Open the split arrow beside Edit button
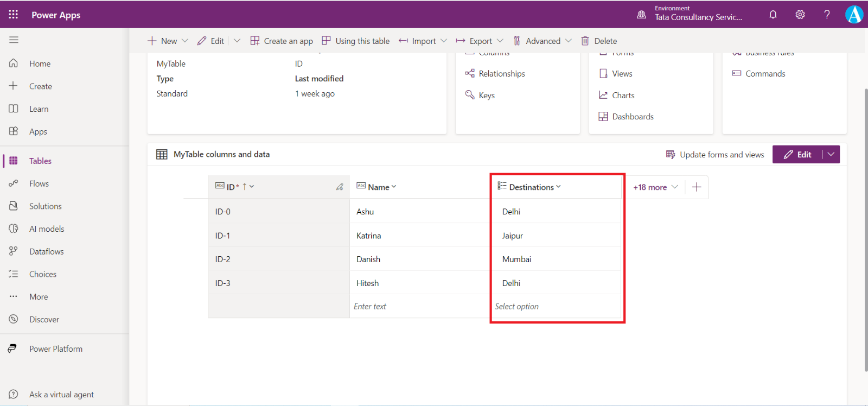Screen dimensions: 868x406 [x=831, y=154]
